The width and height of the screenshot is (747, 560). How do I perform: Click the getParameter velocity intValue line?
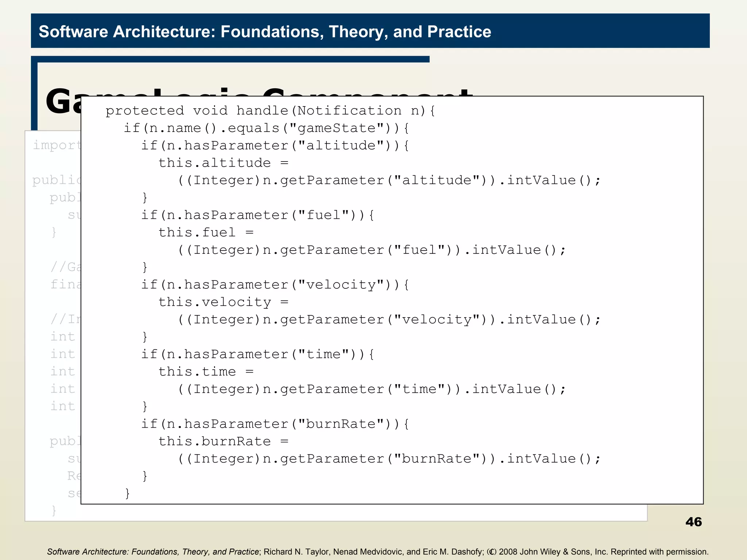point(389,320)
